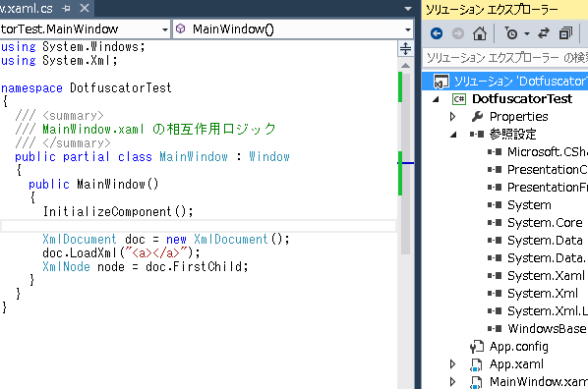Image resolution: width=588 pixels, height=389 pixels.
Task: Click the reference icon beside System.Core
Action: point(495,223)
